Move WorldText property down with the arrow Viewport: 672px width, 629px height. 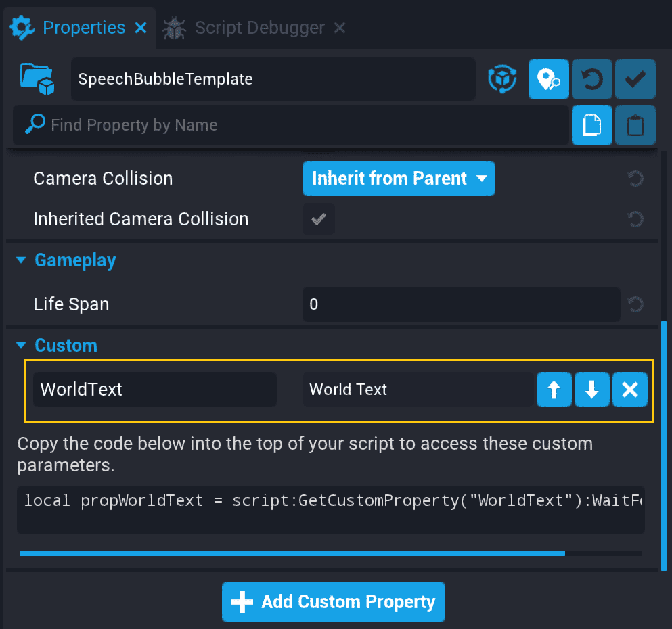(592, 390)
